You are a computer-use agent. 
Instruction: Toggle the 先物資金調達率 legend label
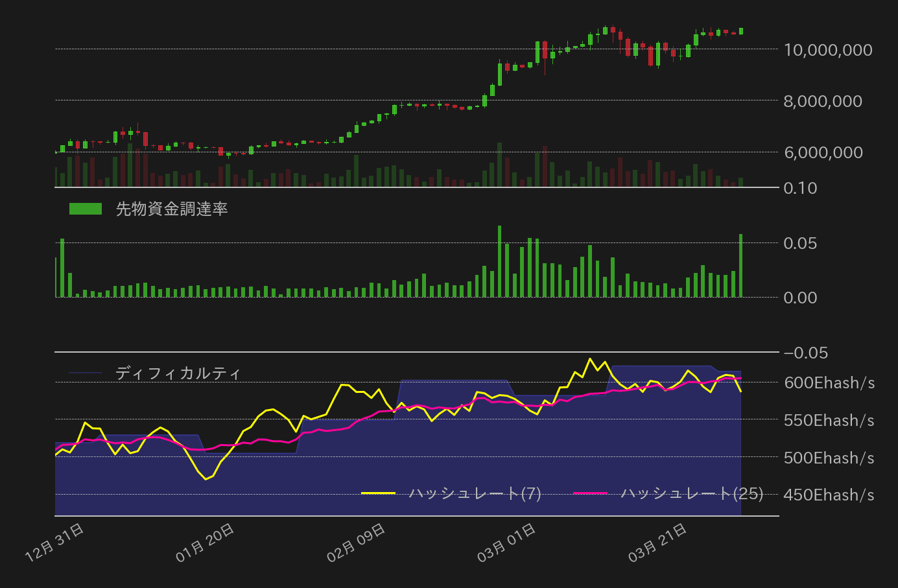(172, 209)
